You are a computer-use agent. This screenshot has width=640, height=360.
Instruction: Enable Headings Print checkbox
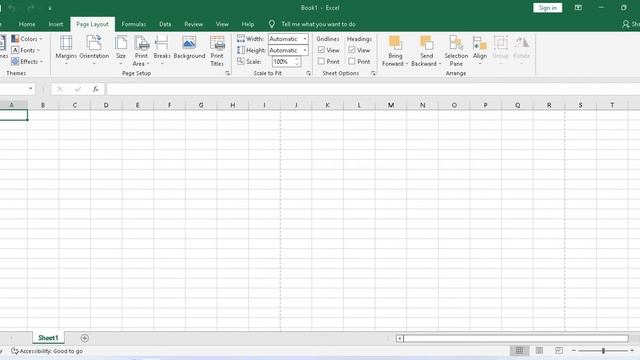tap(352, 61)
